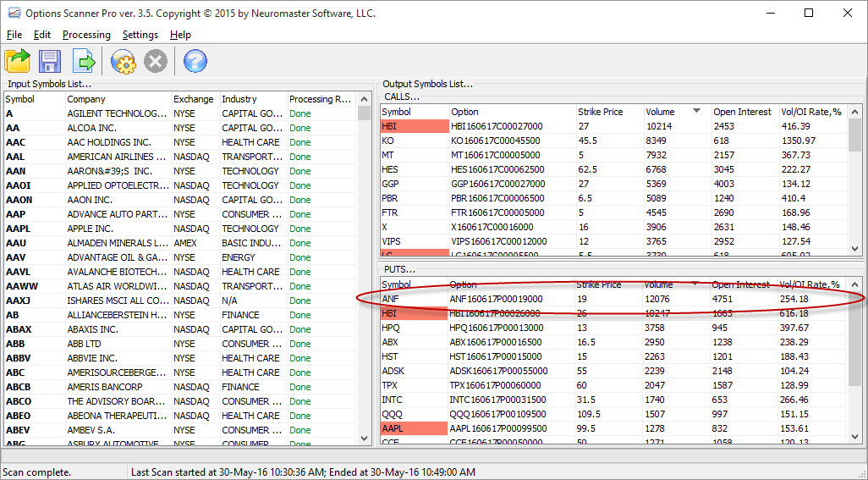
Task: Select INTC160617P00031500 put option
Action: 497,400
